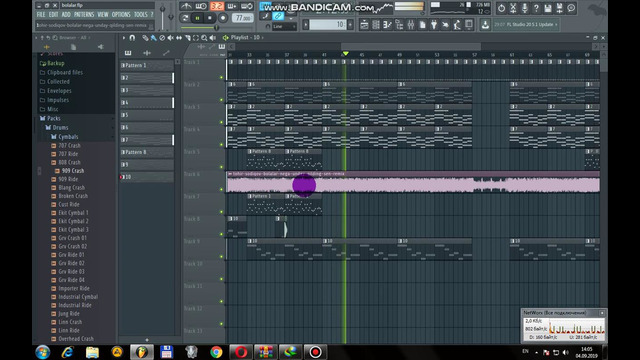Open the audio editor scissors icon
This screenshot has height=360, width=640.
[513, 8]
